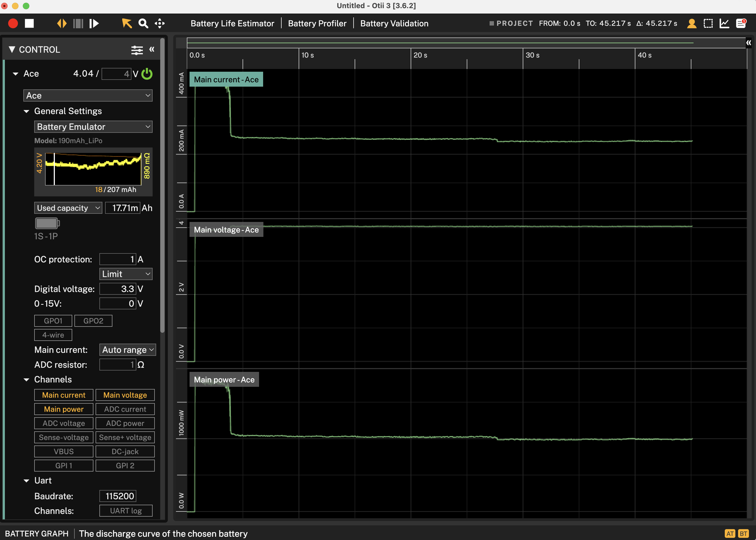
Task: Open the notifications icon with red badge
Action: (x=741, y=23)
